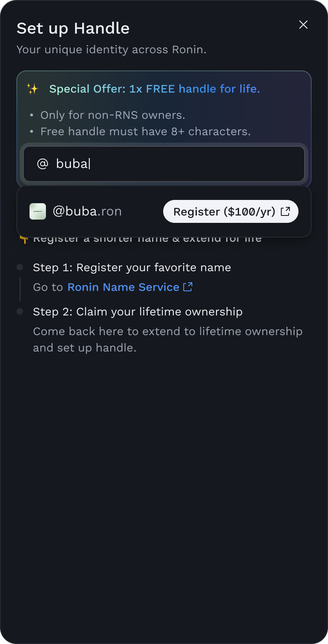
Task: Click the external link icon beside Ronin Name Service
Action: pyautogui.click(x=188, y=287)
